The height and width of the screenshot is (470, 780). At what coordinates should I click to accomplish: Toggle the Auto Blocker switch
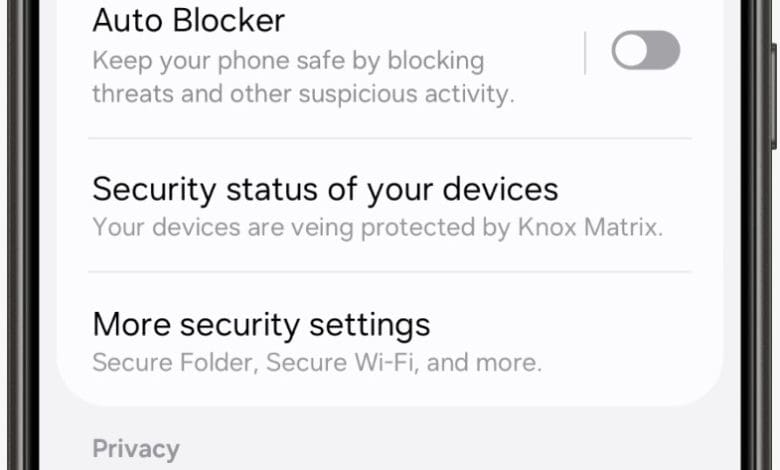[x=645, y=51]
